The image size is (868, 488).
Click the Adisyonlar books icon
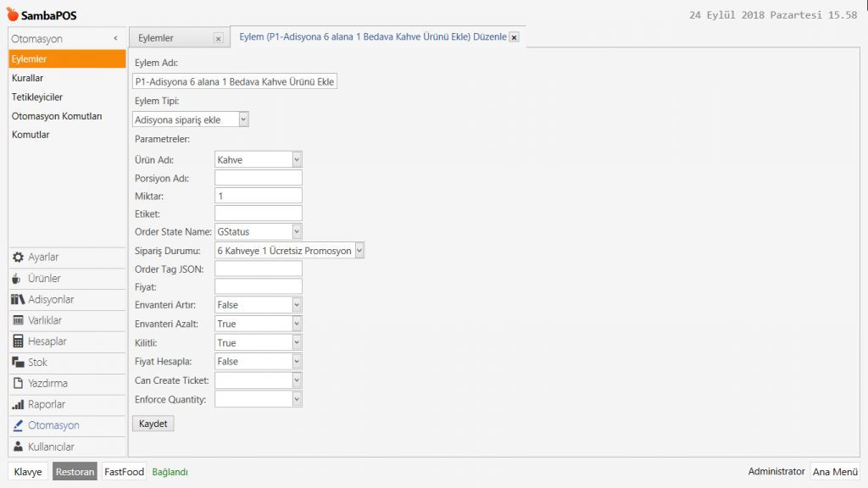(18, 300)
